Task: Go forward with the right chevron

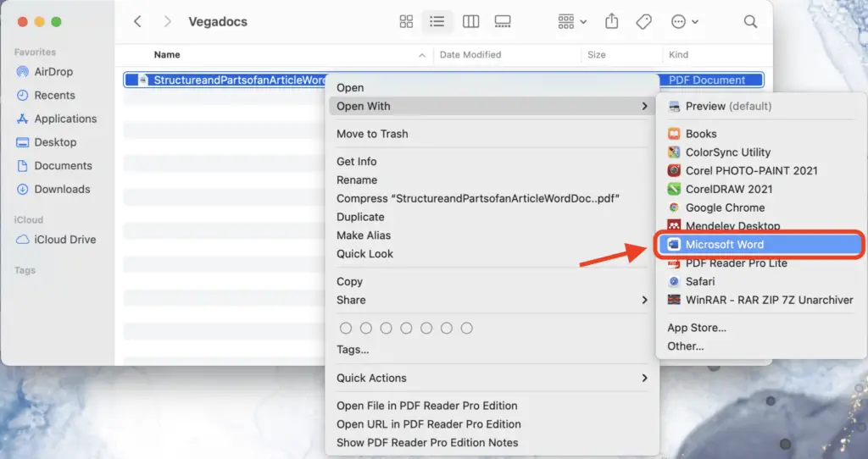Action: 167,21
